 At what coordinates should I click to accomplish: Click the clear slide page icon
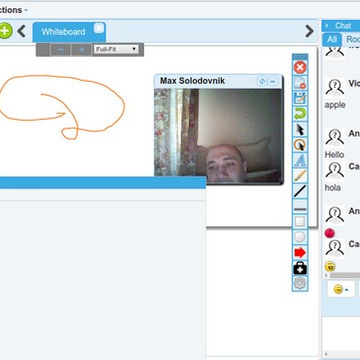coord(300,83)
